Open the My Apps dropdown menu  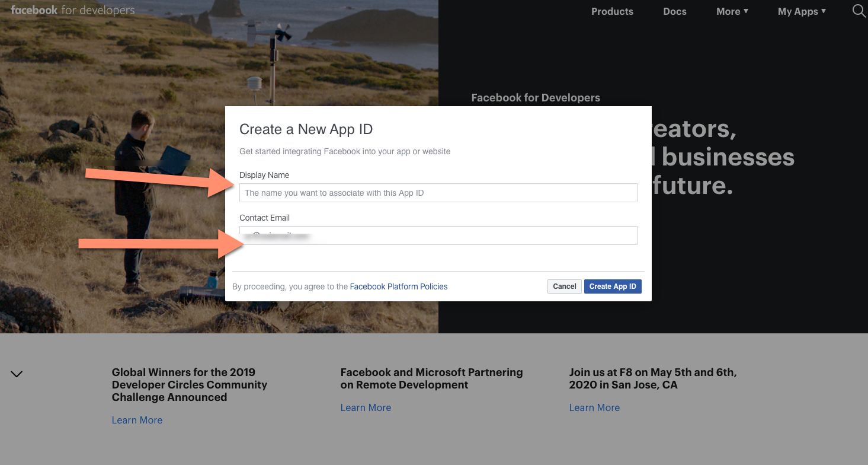(802, 11)
